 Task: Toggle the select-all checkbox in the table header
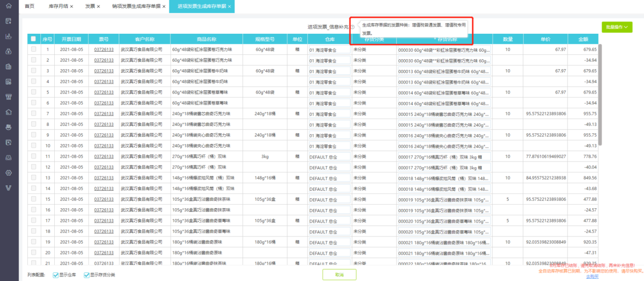(x=33, y=39)
